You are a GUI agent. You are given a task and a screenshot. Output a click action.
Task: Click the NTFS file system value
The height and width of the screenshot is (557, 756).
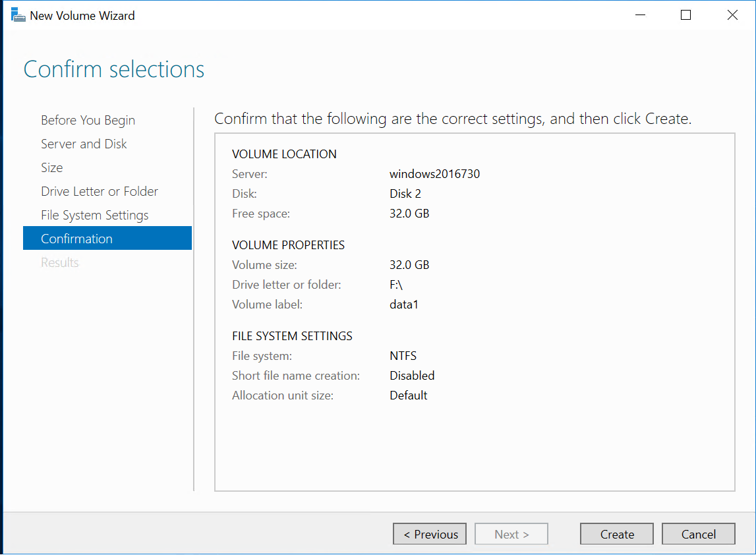pyautogui.click(x=403, y=356)
